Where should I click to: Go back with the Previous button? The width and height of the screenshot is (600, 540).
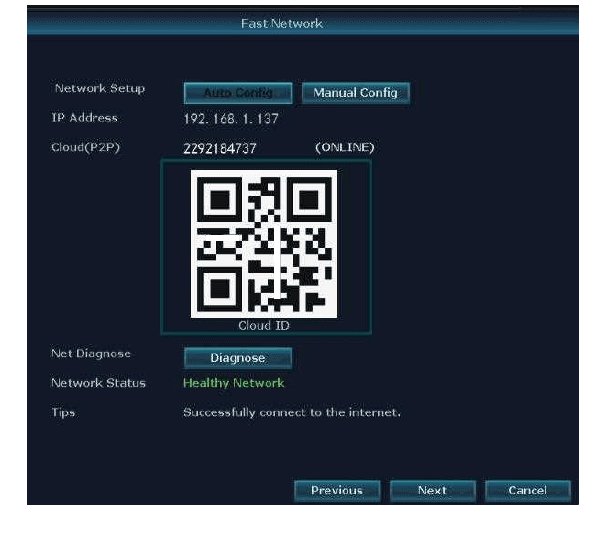(337, 491)
